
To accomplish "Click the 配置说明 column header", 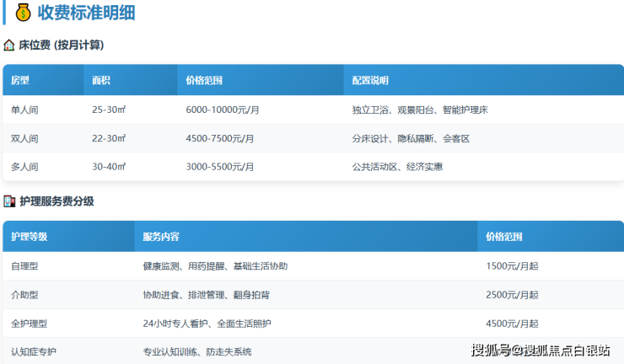I will click(x=370, y=81).
